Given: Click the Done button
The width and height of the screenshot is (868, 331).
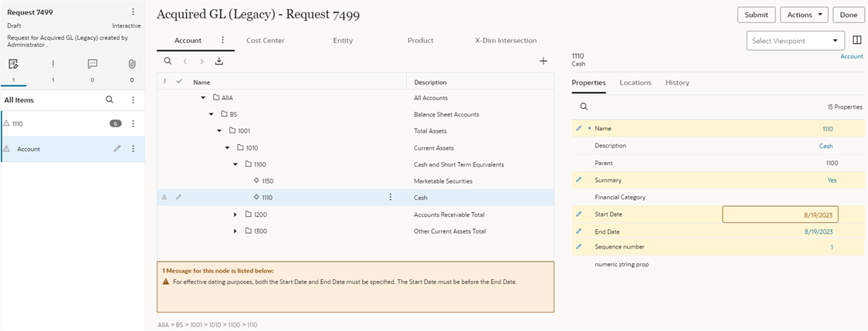Looking at the screenshot, I should coord(848,15).
